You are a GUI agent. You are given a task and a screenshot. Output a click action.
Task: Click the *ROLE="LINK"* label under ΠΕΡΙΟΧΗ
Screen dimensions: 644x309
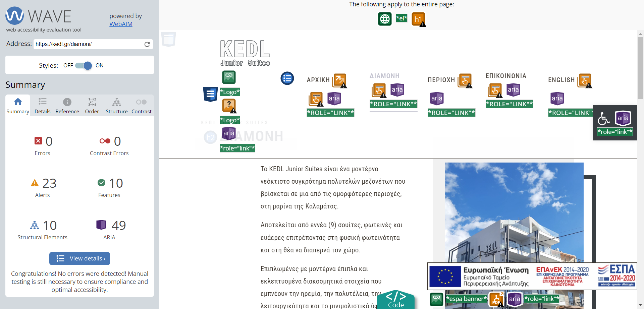pyautogui.click(x=451, y=113)
